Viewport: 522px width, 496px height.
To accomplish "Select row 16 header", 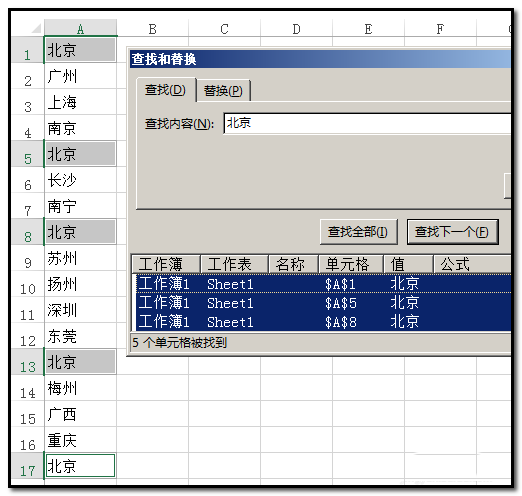I will 28,440.
